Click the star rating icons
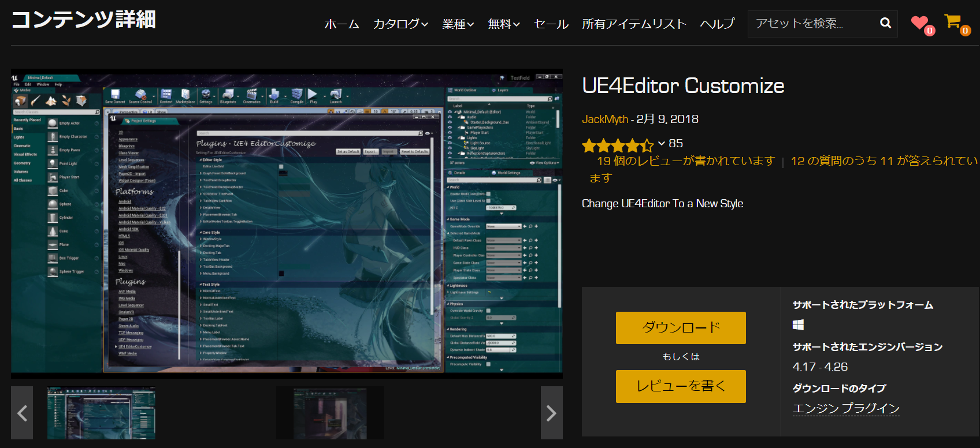Image resolution: width=980 pixels, height=448 pixels. click(x=618, y=144)
